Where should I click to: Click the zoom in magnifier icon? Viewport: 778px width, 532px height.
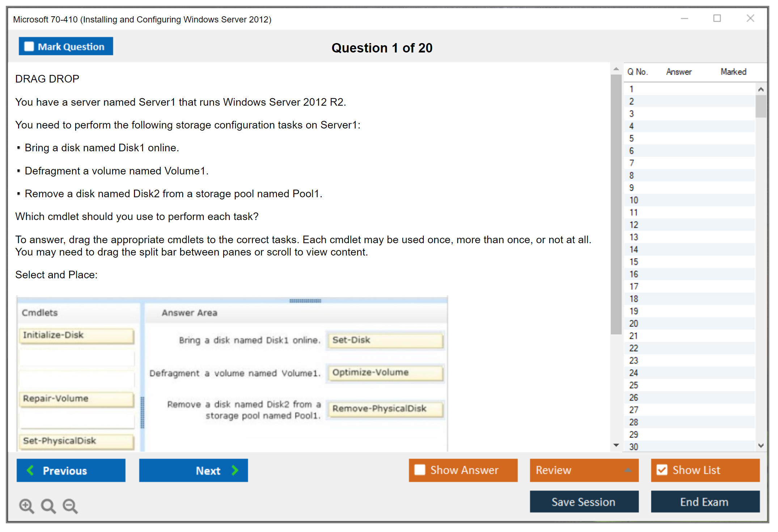click(26, 506)
